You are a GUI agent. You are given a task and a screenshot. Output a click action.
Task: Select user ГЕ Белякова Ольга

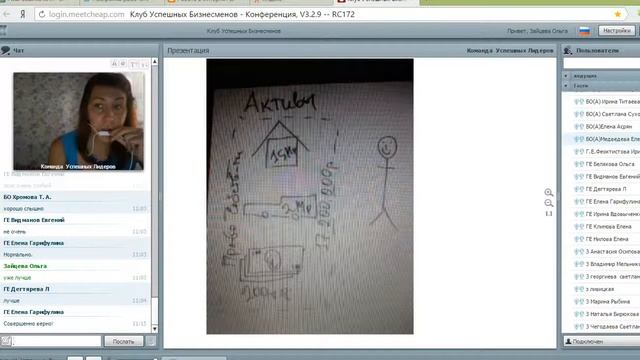610,164
